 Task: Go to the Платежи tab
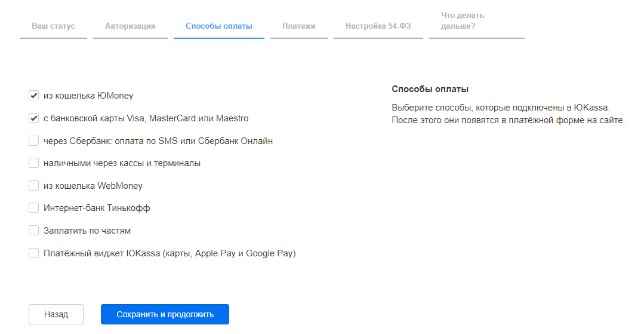coord(299,26)
